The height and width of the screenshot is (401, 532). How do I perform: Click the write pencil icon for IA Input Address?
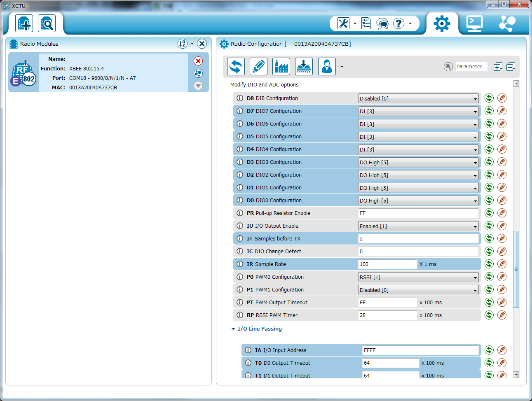tap(502, 350)
